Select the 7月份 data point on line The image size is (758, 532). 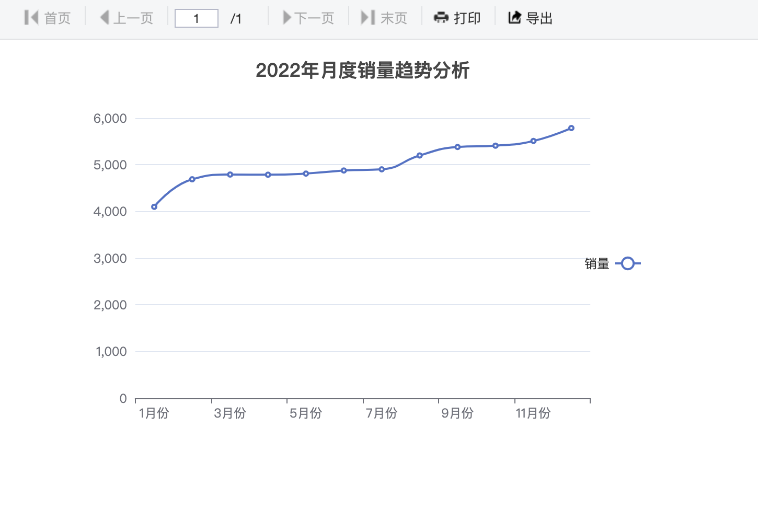[382, 169]
